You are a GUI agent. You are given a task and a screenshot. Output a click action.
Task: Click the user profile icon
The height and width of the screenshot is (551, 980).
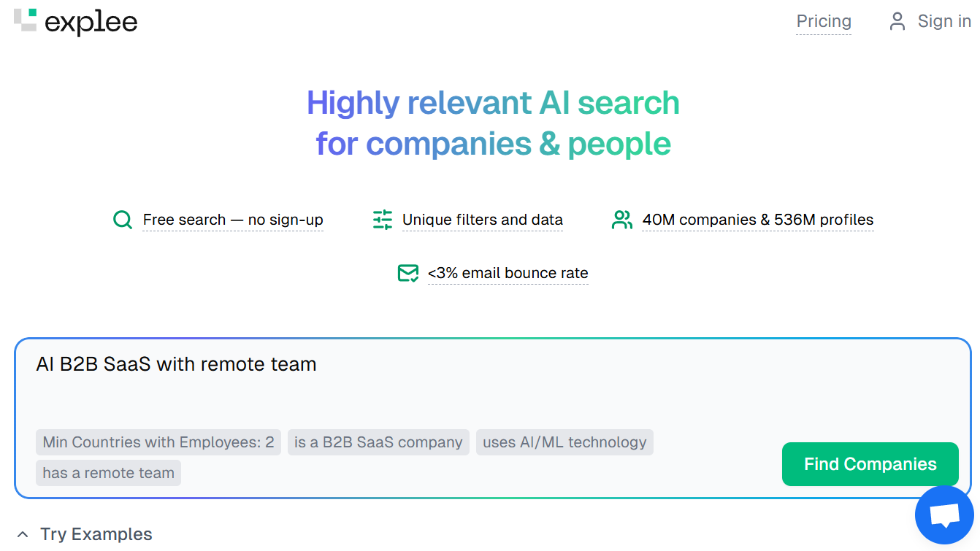click(x=897, y=21)
